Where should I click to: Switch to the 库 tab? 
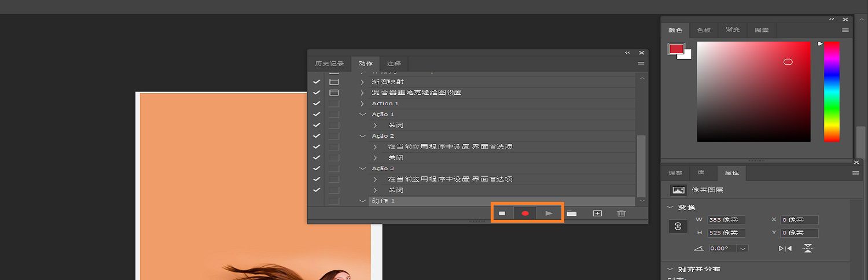(701, 173)
